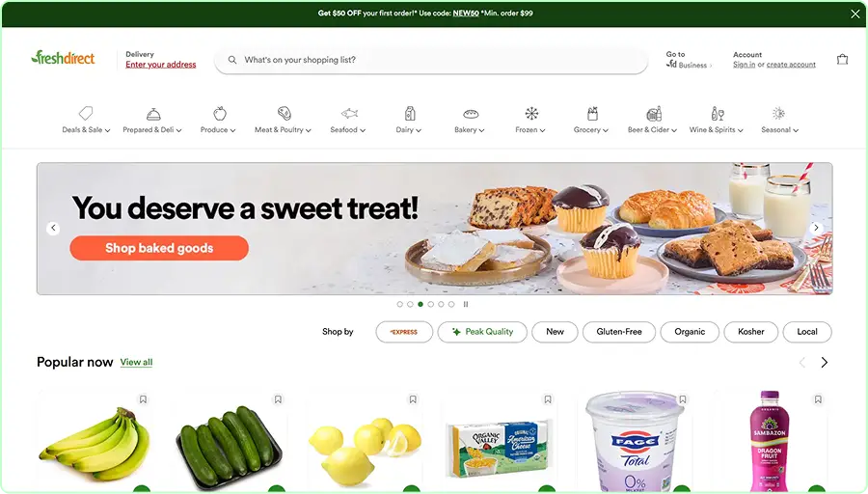Open the shopping bag icon

[842, 59]
